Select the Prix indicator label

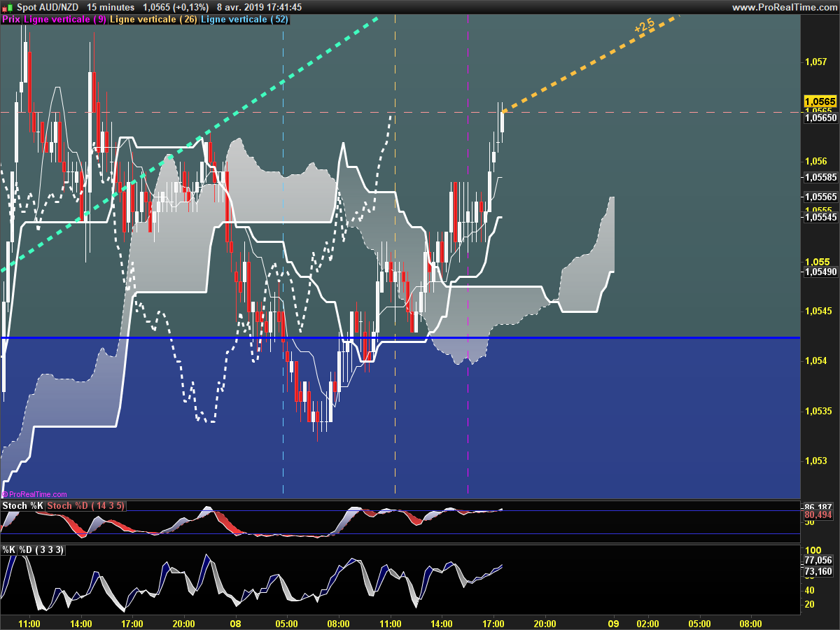click(x=11, y=20)
